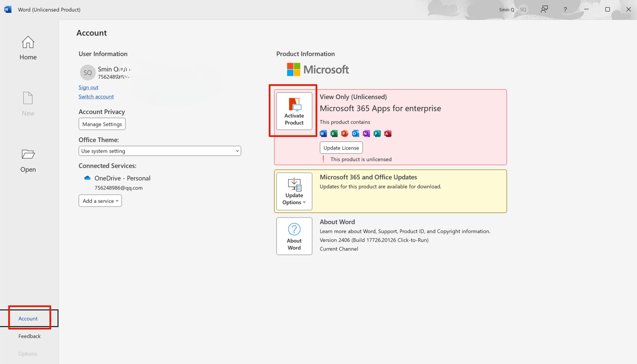Open the Add a service dropdown
This screenshot has width=637, height=364.
(x=100, y=200)
